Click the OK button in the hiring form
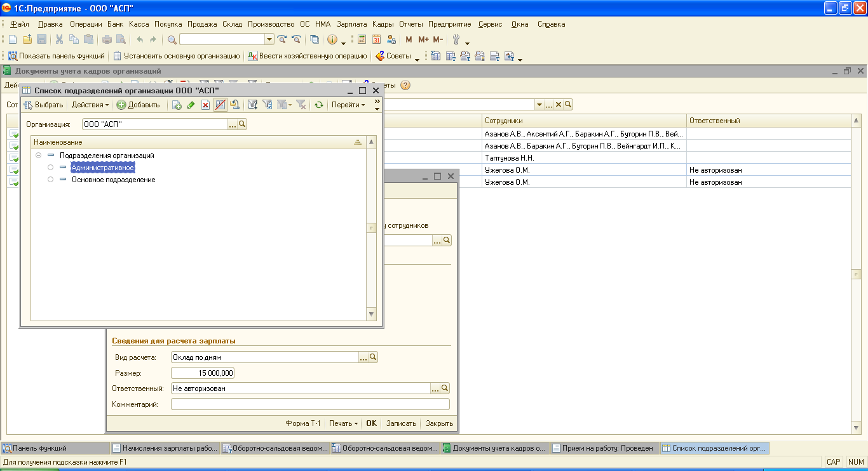The width and height of the screenshot is (868, 471). point(371,423)
